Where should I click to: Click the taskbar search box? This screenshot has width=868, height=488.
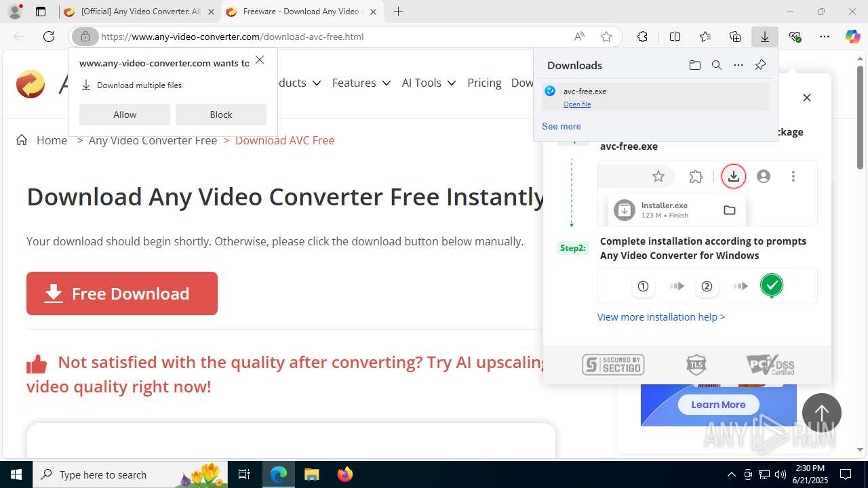tap(130, 474)
